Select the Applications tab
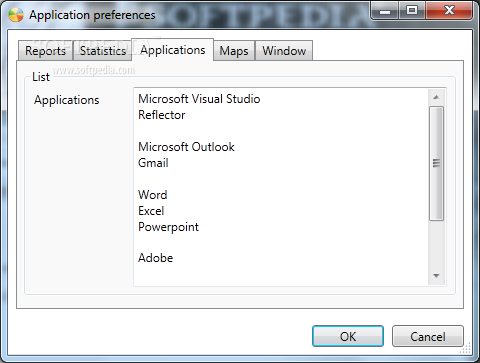The image size is (480, 363). point(173,50)
